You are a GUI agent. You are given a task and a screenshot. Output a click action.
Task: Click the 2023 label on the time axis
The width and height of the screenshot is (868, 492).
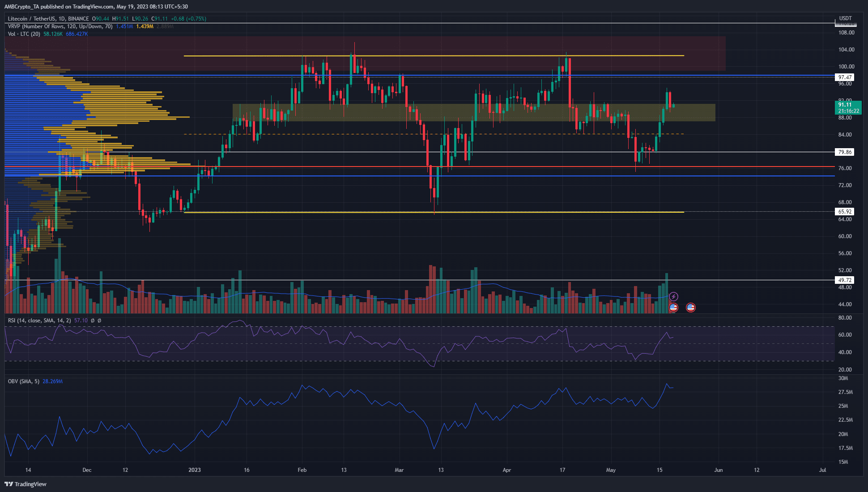coord(195,470)
